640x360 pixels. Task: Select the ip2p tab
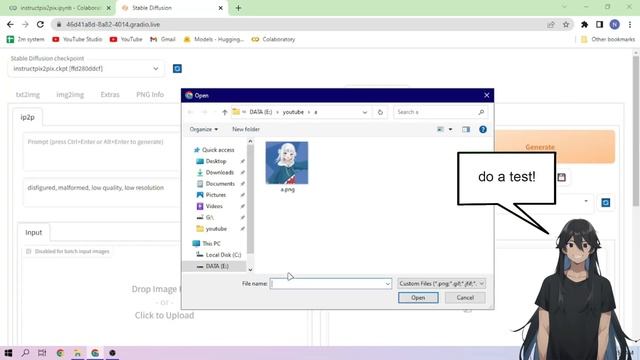pos(28,117)
